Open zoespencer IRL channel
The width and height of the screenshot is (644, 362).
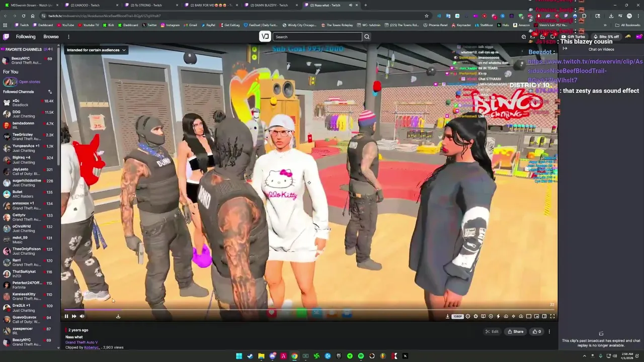point(28,330)
